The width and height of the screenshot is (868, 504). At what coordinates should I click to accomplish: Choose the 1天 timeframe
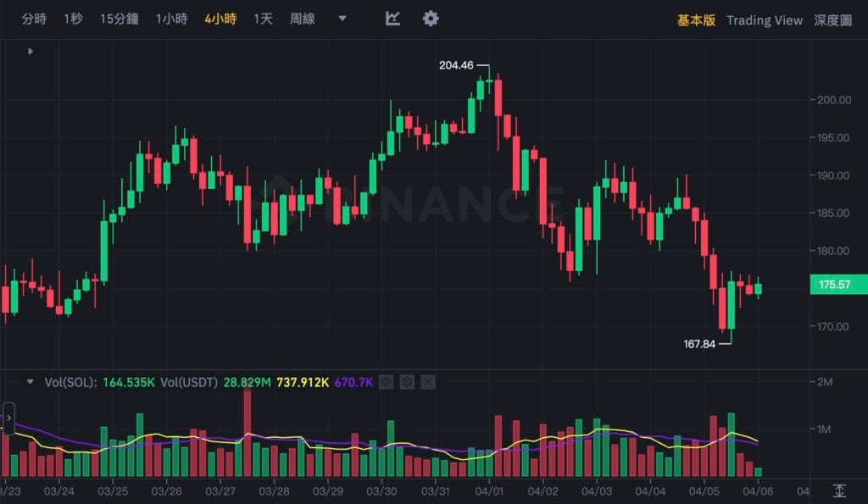click(x=263, y=19)
